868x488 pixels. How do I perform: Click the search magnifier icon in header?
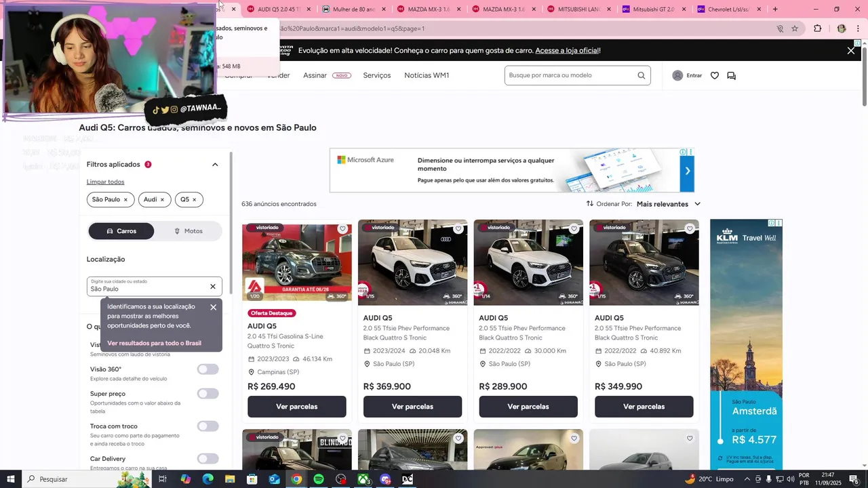pos(642,75)
